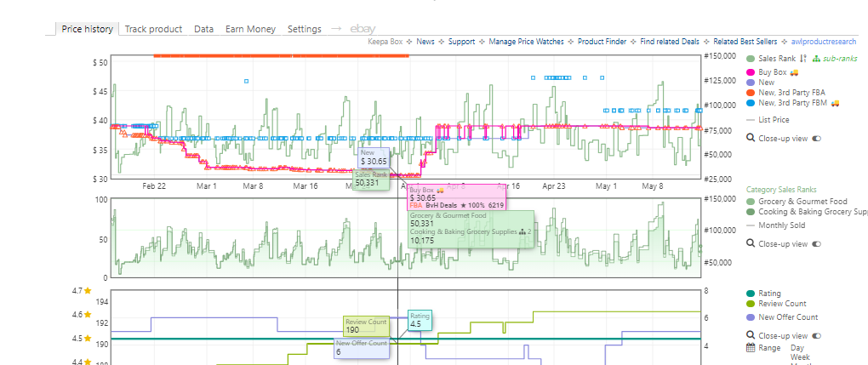Toggle the New Offer Count legend entry
This screenshot has height=365, width=868.
[782, 317]
